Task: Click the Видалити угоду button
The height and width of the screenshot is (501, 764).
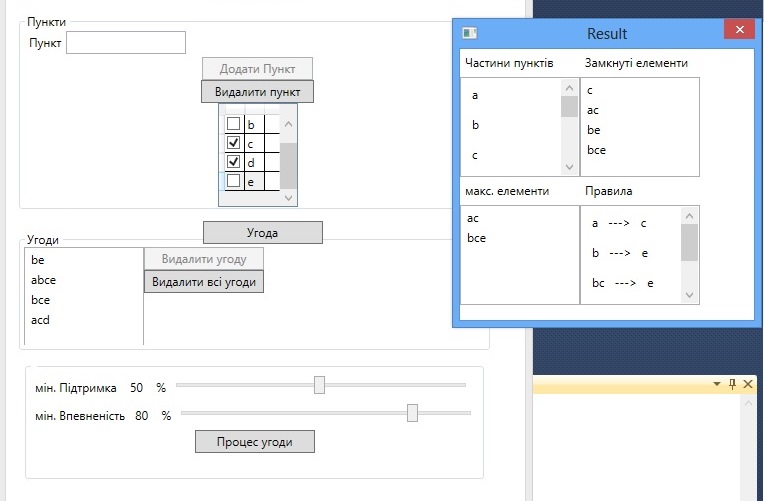Action: (x=204, y=259)
